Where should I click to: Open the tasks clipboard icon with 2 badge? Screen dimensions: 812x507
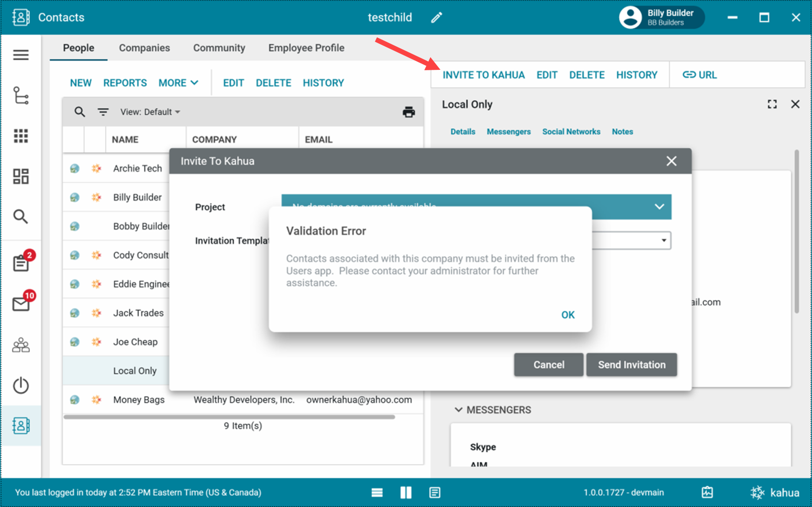pyautogui.click(x=21, y=263)
